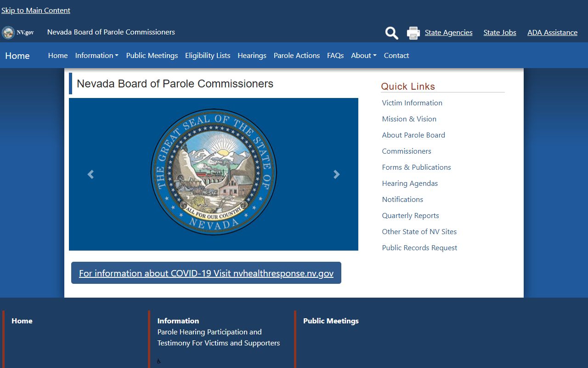The width and height of the screenshot is (588, 368).
Task: Open Eligibility Lists menu item
Action: pyautogui.click(x=208, y=55)
